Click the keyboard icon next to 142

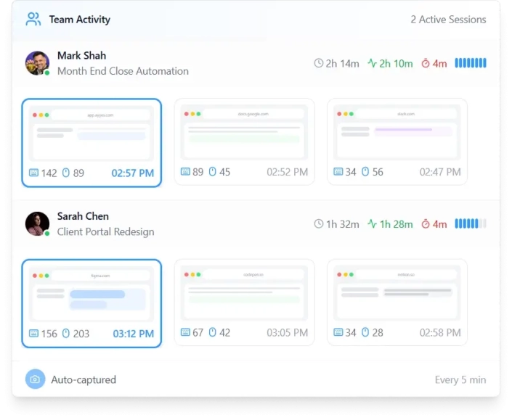[x=33, y=173]
